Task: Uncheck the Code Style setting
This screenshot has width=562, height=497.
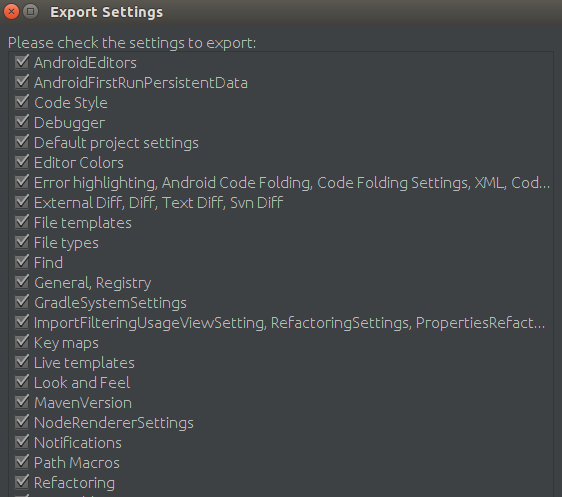Action: (x=22, y=102)
